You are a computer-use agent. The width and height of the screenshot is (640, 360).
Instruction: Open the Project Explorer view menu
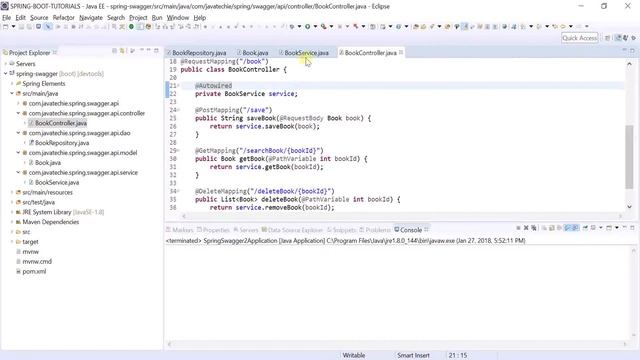142,50
